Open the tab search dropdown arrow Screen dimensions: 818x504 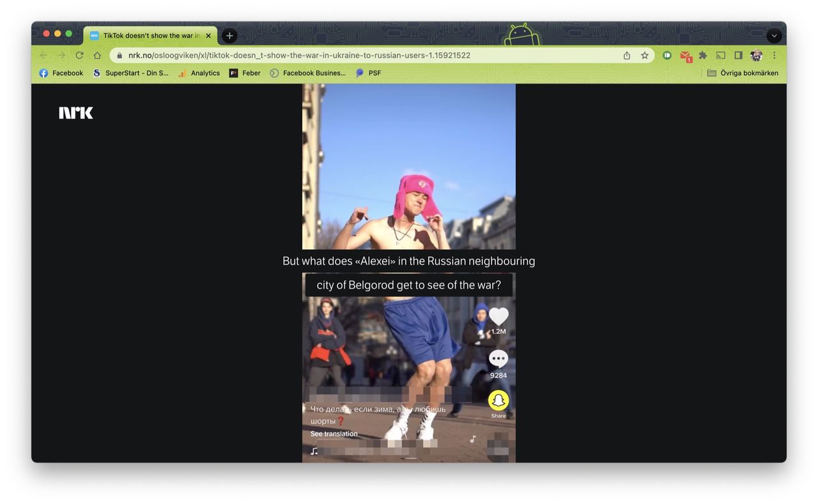[774, 36]
